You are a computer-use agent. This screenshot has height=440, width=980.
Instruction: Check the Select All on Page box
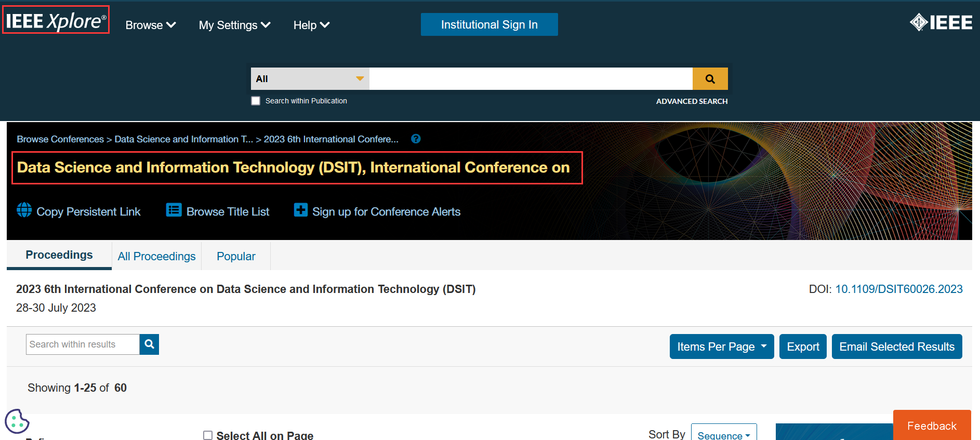click(x=208, y=435)
